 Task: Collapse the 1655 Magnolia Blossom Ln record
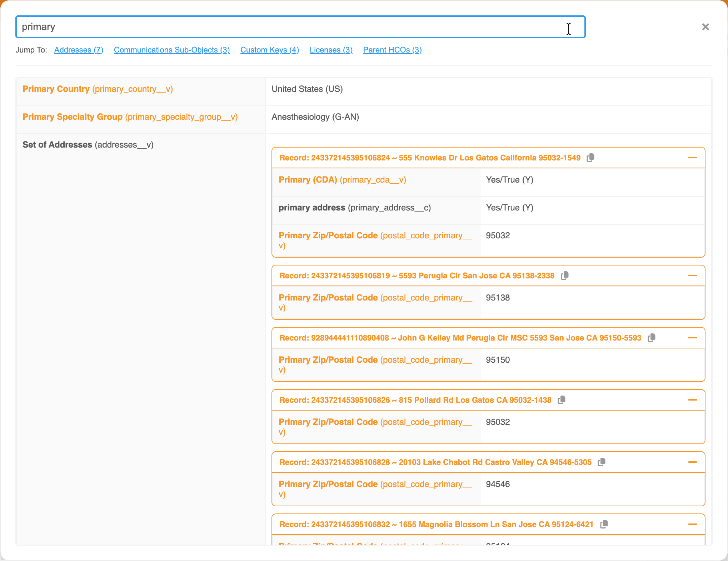[x=692, y=524]
